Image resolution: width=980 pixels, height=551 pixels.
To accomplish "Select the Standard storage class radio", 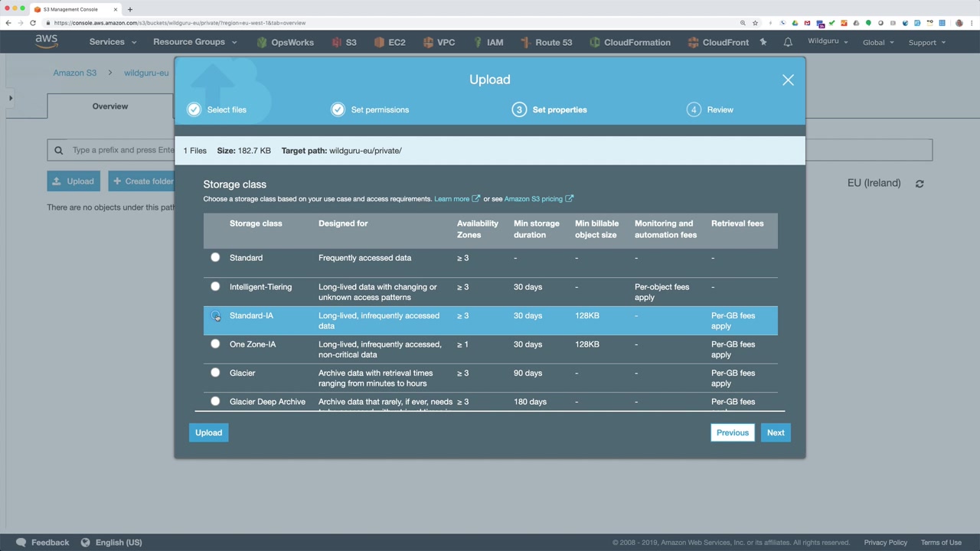I will click(x=215, y=258).
